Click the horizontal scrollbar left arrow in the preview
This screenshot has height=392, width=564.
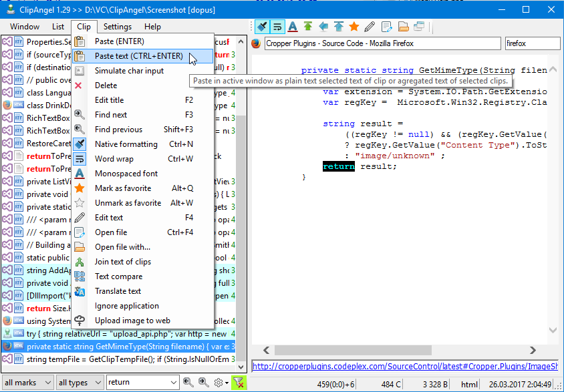coord(266,350)
